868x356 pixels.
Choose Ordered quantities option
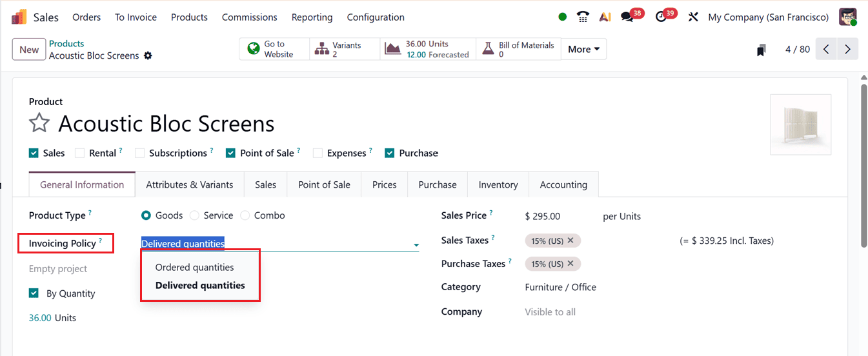pyautogui.click(x=194, y=267)
